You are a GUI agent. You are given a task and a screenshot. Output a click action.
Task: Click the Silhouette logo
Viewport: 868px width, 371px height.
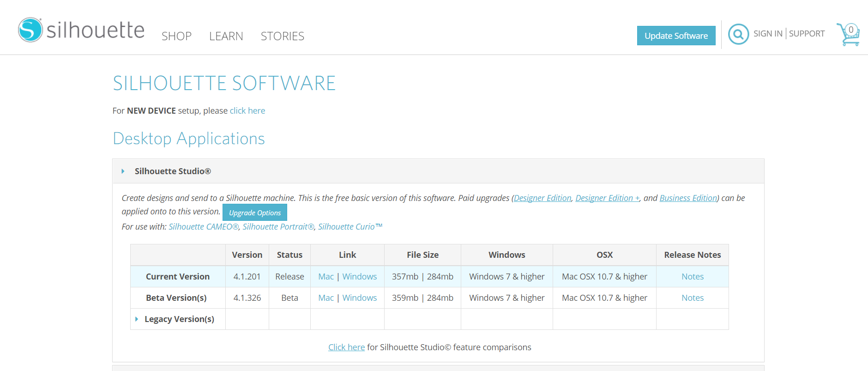[81, 30]
